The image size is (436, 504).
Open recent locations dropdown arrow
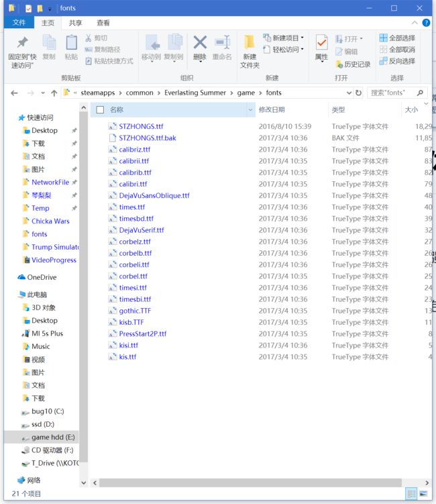point(43,93)
